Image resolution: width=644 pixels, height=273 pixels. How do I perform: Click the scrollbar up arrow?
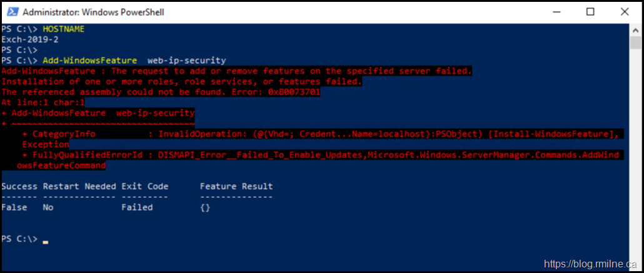coord(636,29)
